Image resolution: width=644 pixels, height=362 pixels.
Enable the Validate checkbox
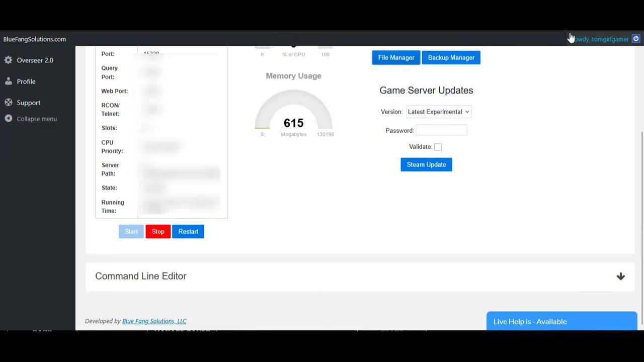coord(438,147)
